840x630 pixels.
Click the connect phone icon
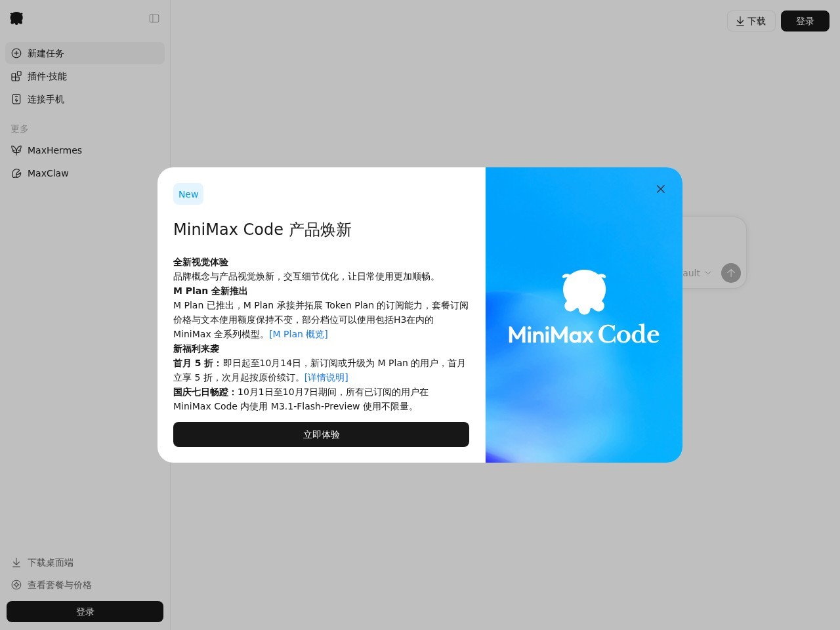tap(16, 99)
